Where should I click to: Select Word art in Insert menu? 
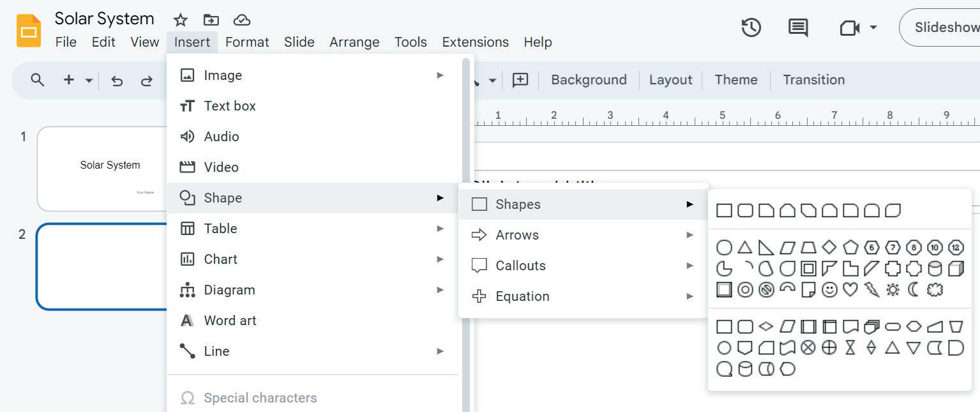pos(230,321)
